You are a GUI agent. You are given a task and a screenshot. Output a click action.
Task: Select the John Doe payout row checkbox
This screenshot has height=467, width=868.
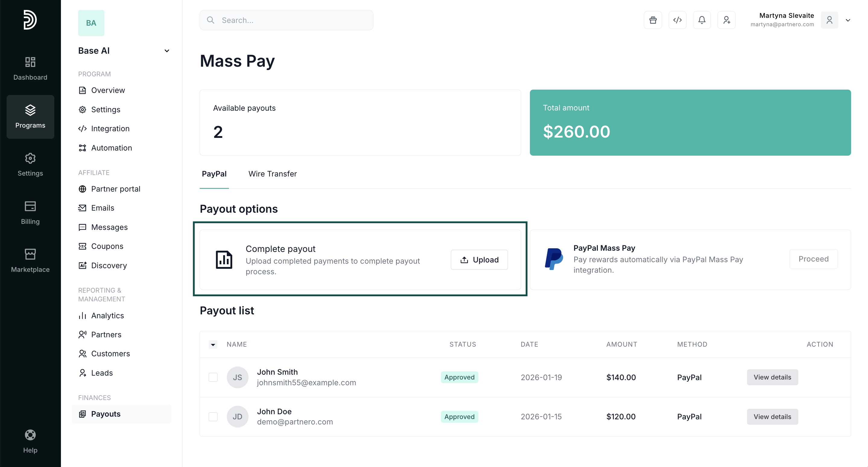click(213, 416)
